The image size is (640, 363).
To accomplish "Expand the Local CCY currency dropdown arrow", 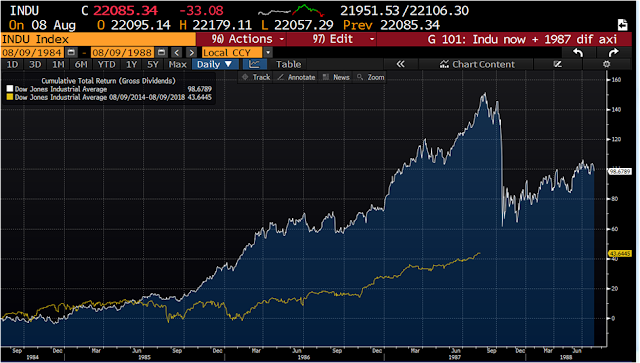I will click(268, 53).
